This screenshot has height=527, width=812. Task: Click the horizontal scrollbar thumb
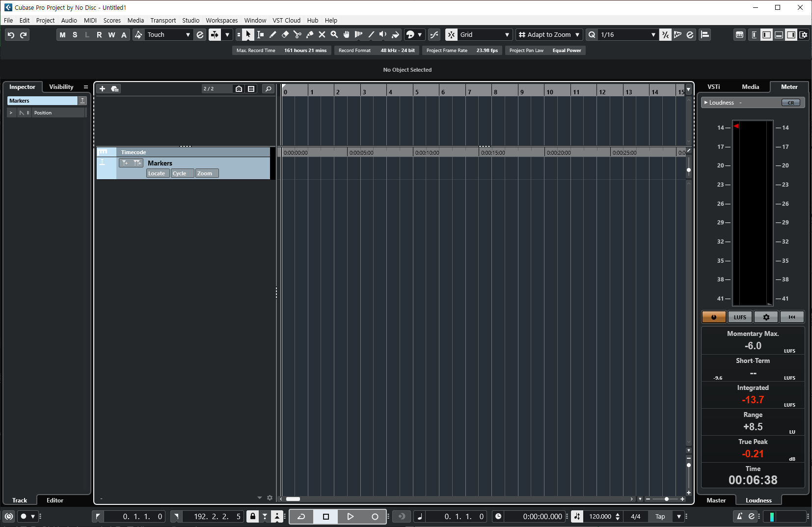(293, 499)
